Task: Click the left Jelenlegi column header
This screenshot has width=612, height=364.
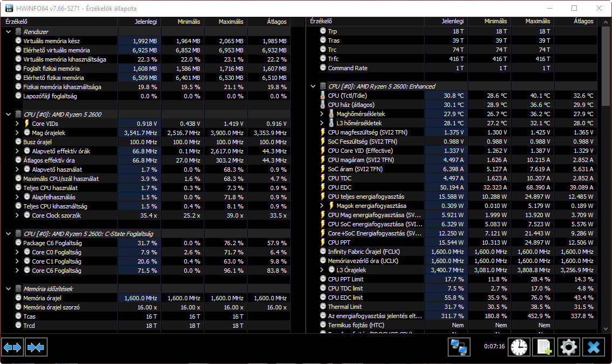Action: 139,22
